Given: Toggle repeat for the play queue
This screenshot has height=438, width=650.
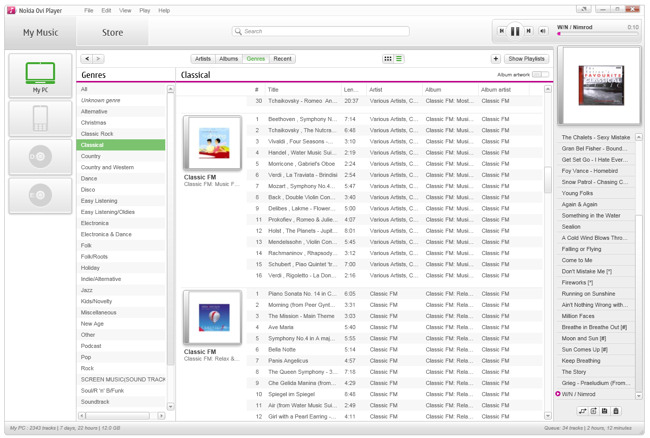Looking at the screenshot, I should (594, 411).
